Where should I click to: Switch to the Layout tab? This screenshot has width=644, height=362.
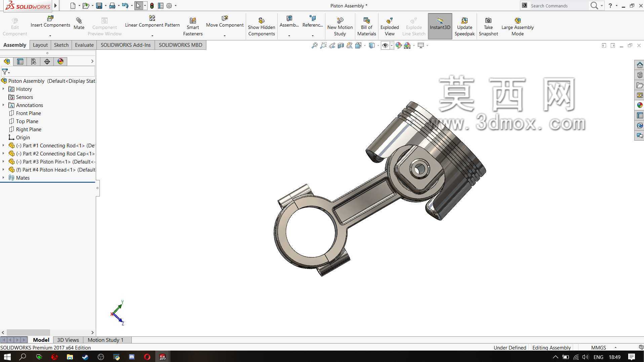point(40,45)
